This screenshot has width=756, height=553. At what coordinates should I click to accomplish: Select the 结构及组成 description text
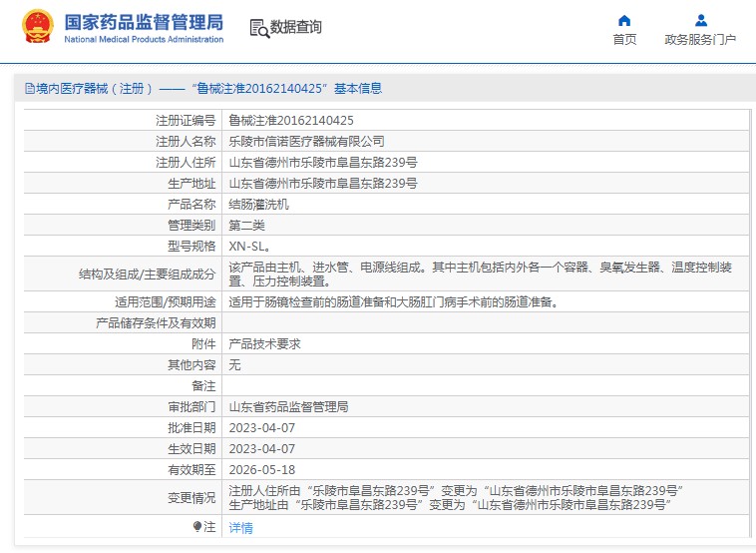pos(480,274)
